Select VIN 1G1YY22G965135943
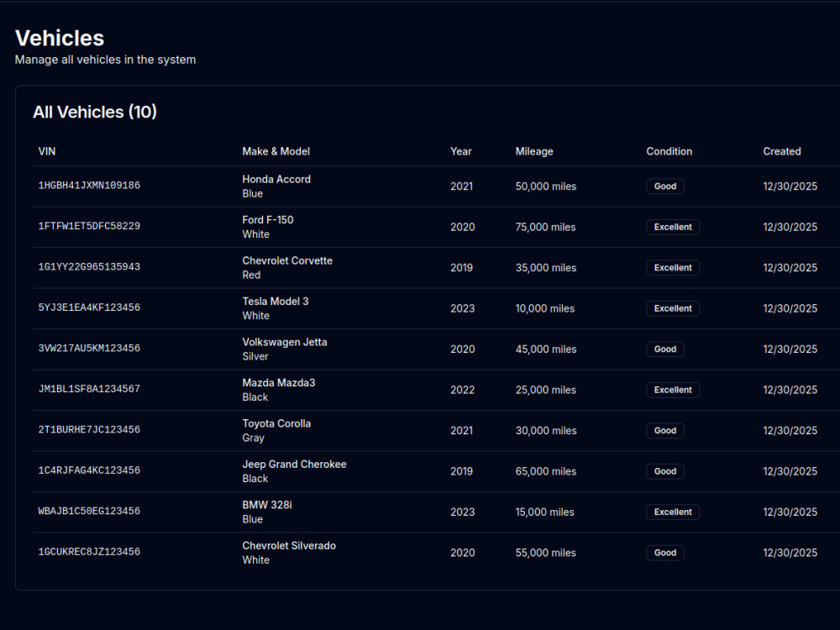 point(89,267)
